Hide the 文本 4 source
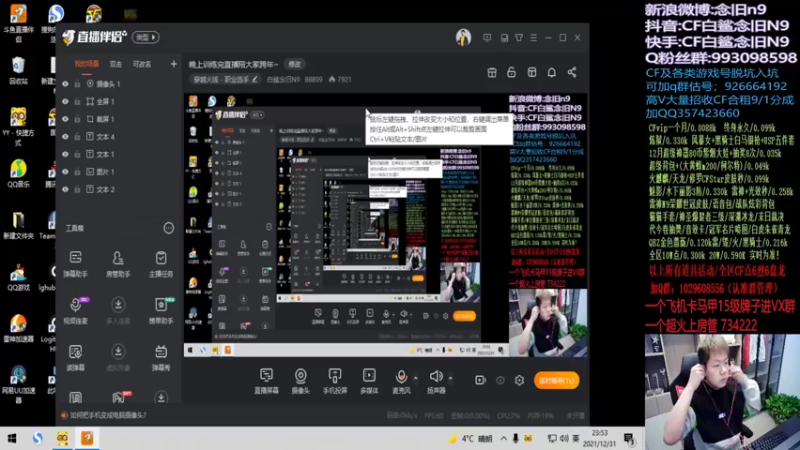Viewport: 800px width, 450px height. coord(65,137)
